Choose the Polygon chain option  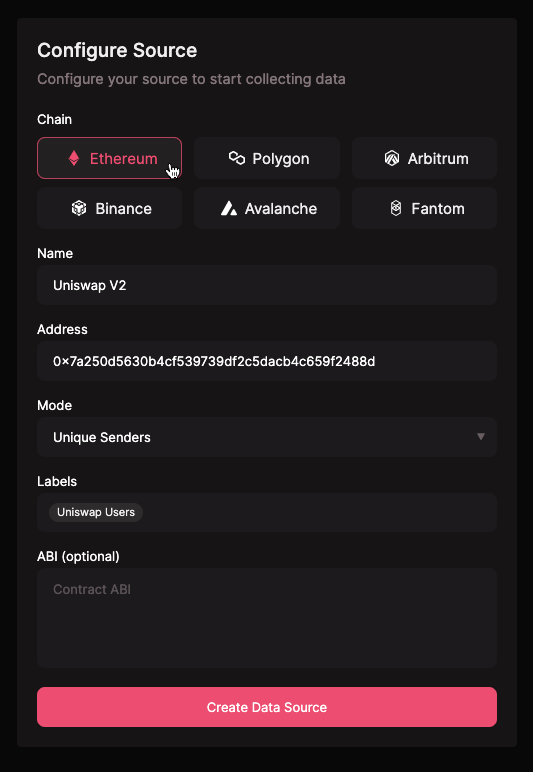pyautogui.click(x=267, y=158)
